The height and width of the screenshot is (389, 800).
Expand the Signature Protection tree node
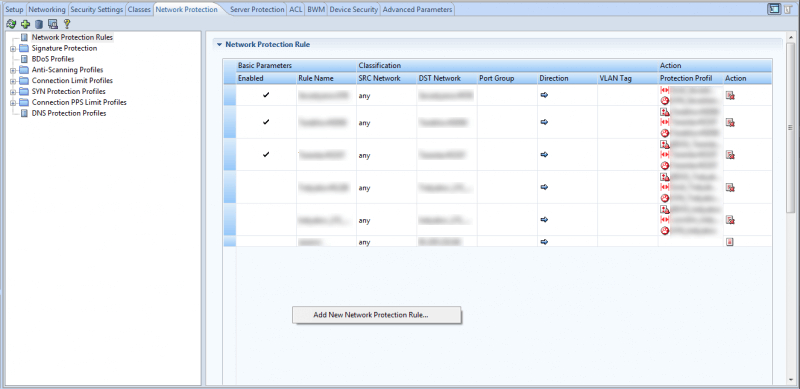[13, 48]
